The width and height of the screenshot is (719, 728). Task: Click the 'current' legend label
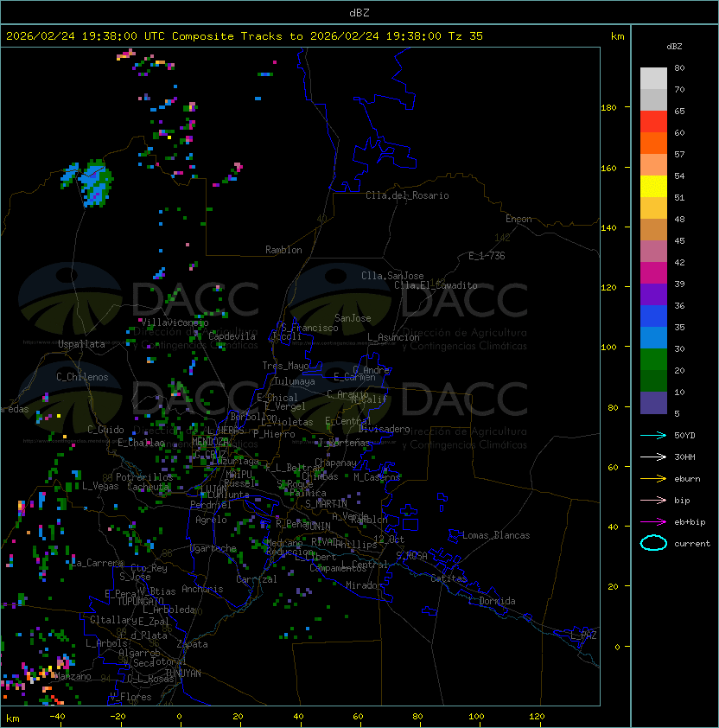(692, 544)
